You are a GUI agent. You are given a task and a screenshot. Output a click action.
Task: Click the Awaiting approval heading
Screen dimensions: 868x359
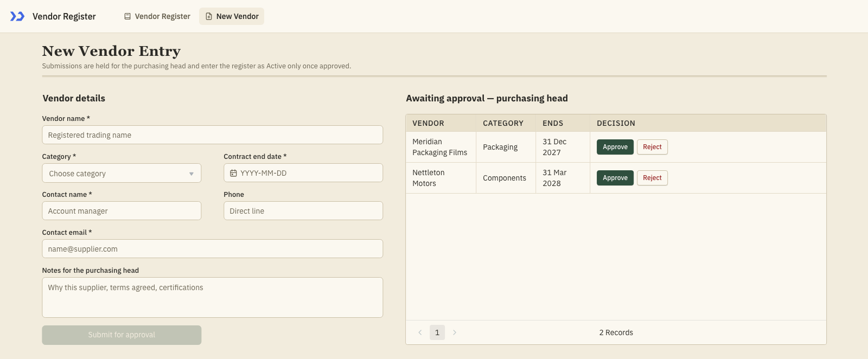tap(487, 98)
